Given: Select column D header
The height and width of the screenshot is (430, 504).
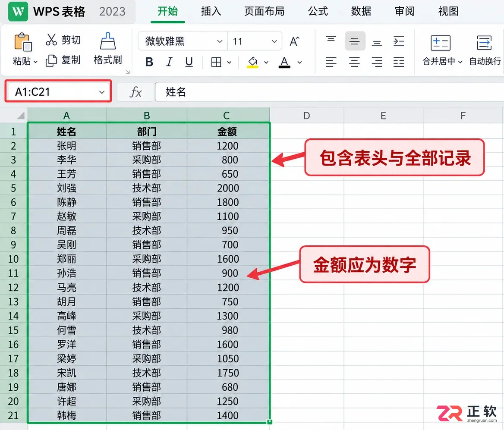Looking at the screenshot, I should [307, 116].
